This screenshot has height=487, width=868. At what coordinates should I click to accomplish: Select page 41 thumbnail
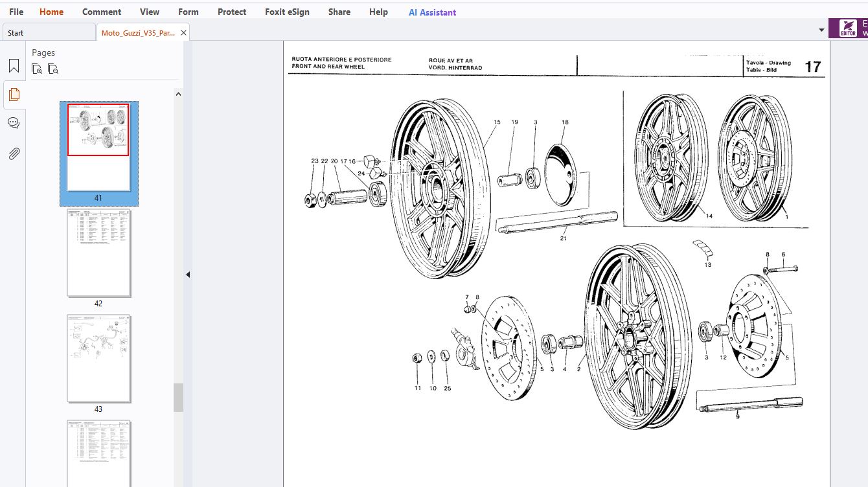[x=98, y=147]
